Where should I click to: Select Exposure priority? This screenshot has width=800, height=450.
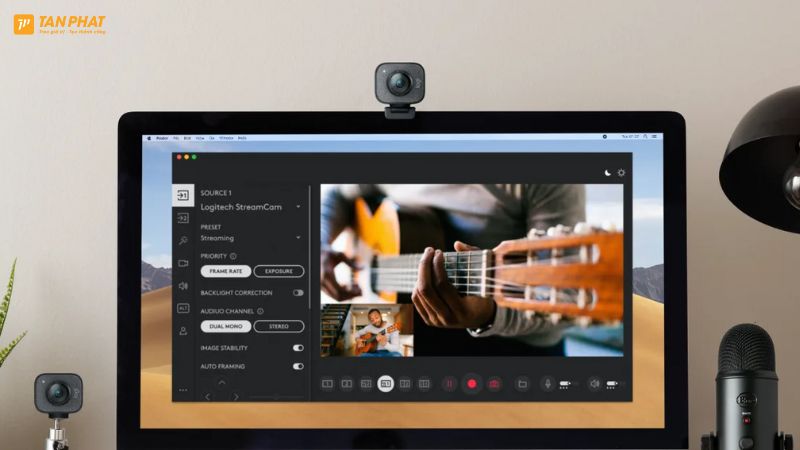[279, 271]
